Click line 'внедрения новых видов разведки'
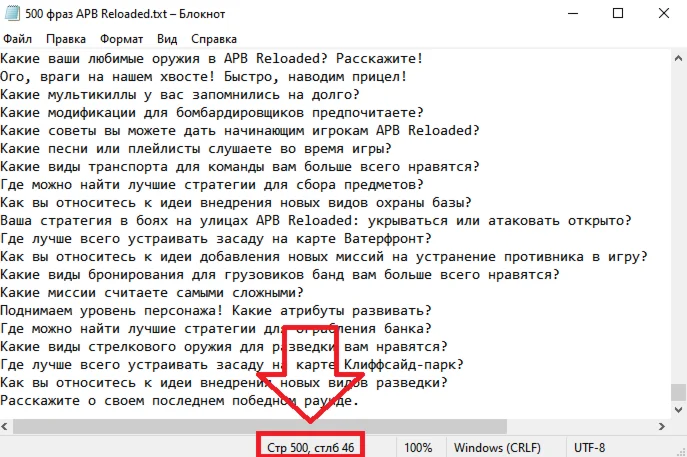 [x=224, y=382]
